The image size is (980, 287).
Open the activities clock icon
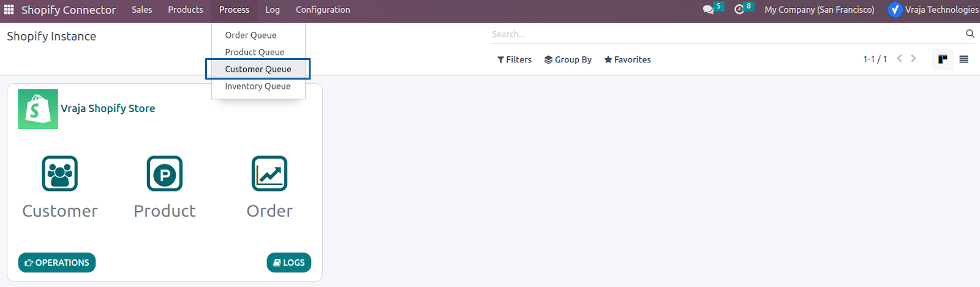[739, 10]
